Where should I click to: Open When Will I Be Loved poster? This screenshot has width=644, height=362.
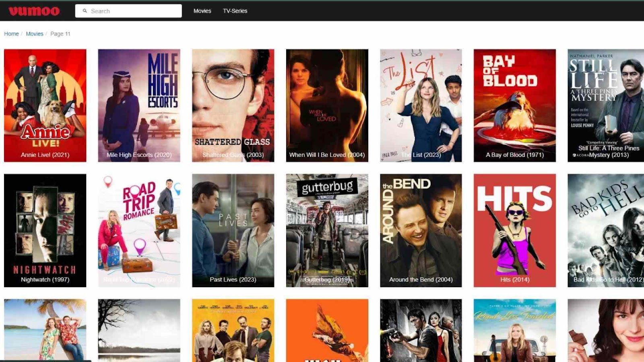327,105
